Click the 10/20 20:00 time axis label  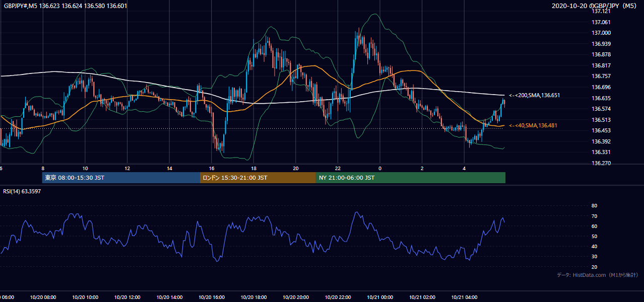point(296,297)
